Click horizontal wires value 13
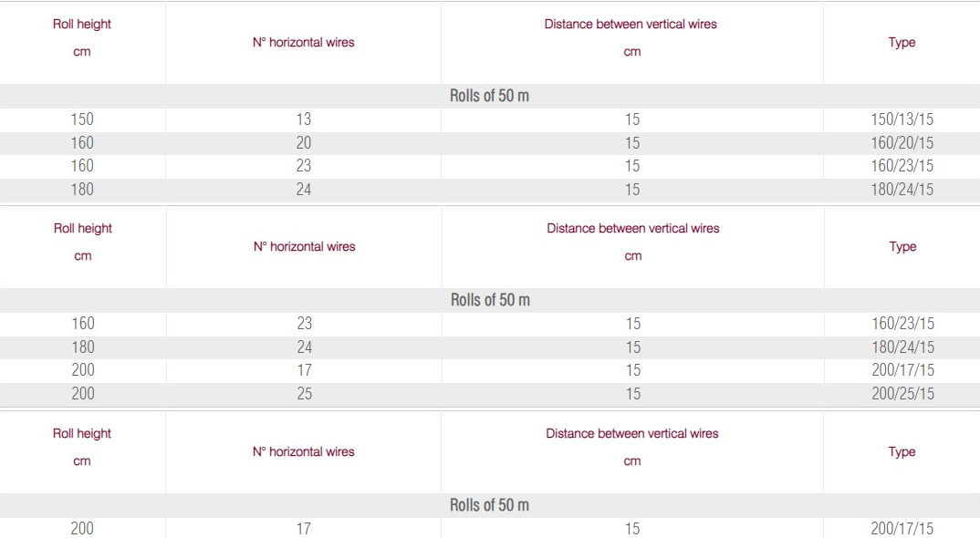980x538 pixels. tap(303, 119)
